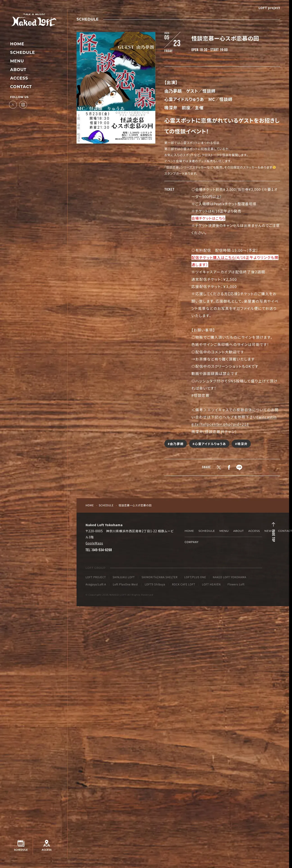Open the 会場チケットはこちら link

click(x=208, y=218)
